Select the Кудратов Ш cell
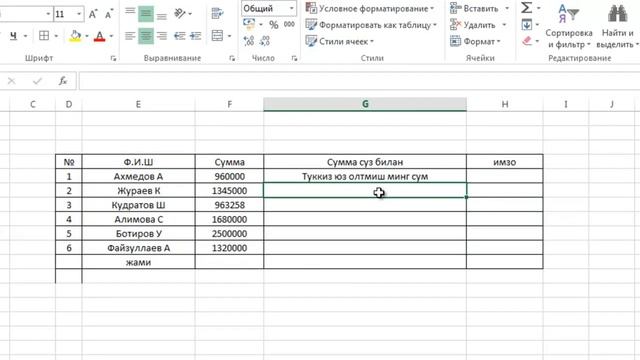 tap(138, 205)
